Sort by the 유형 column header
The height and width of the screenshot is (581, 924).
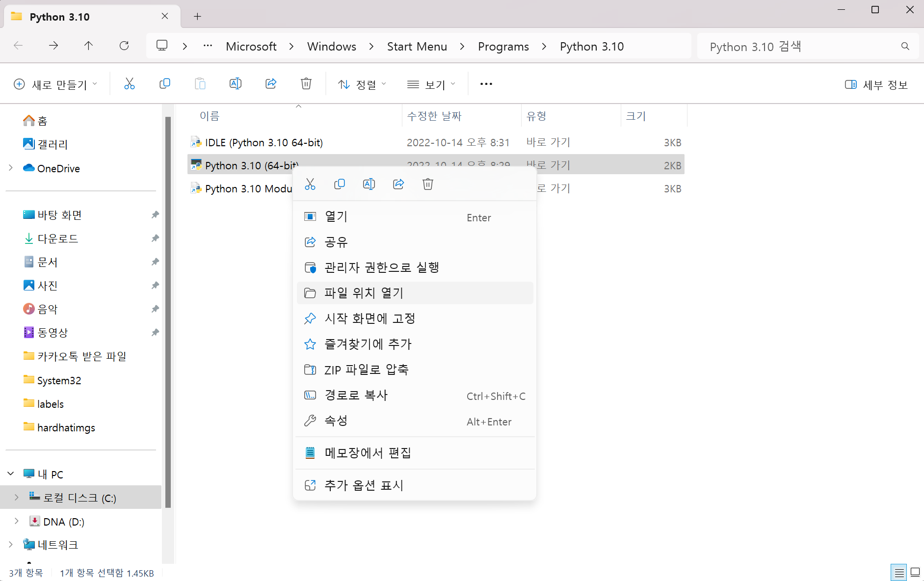[x=571, y=116]
